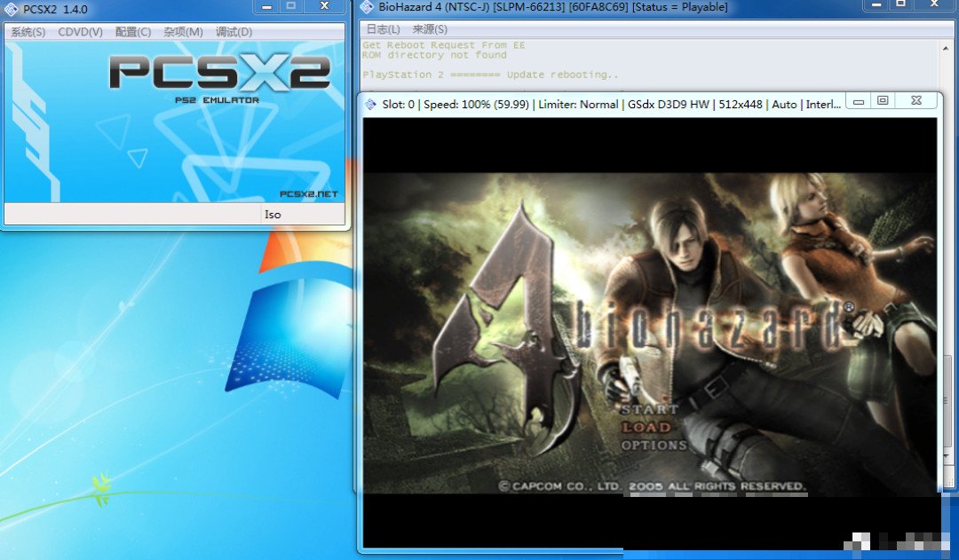Open the 杂项(M) menu
959x560 pixels.
(183, 32)
